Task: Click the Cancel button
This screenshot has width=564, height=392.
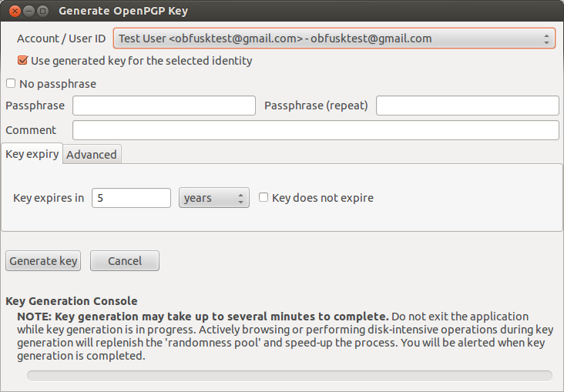Action: [x=125, y=261]
